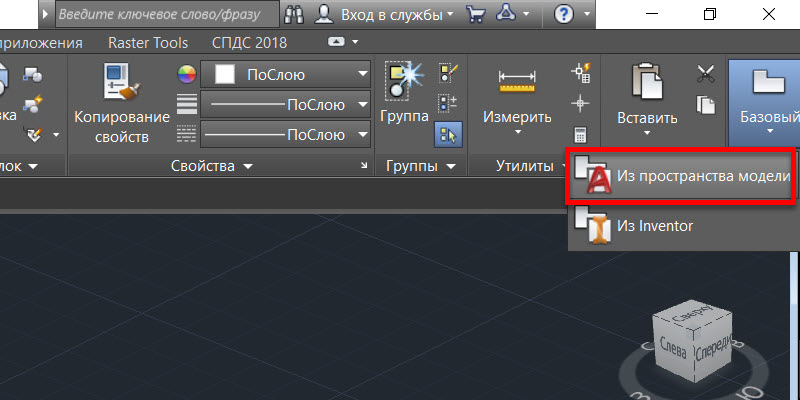This screenshot has width=800, height=400.
Task: Open the Вход в службы sign-in dropdown
Action: point(396,14)
